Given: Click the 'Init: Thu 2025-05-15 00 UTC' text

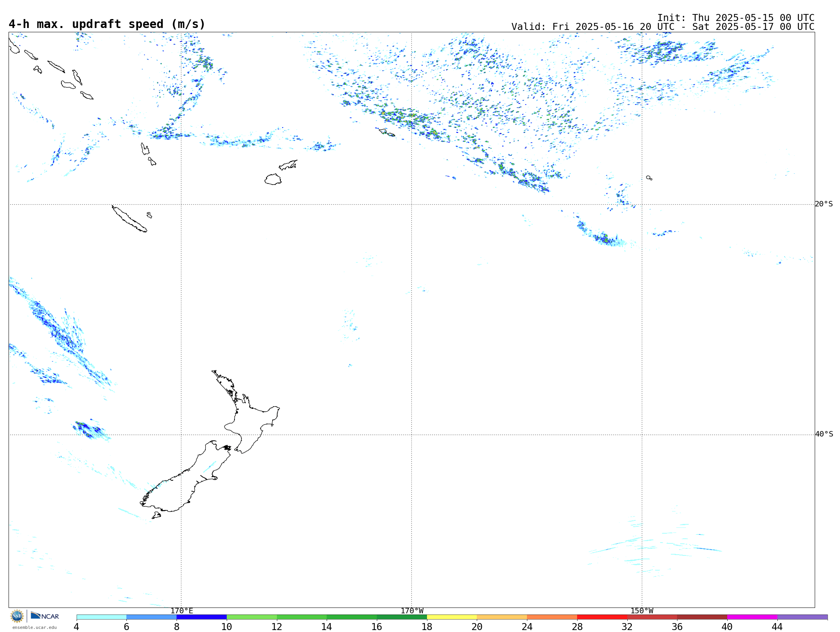Looking at the screenshot, I should pyautogui.click(x=736, y=18).
